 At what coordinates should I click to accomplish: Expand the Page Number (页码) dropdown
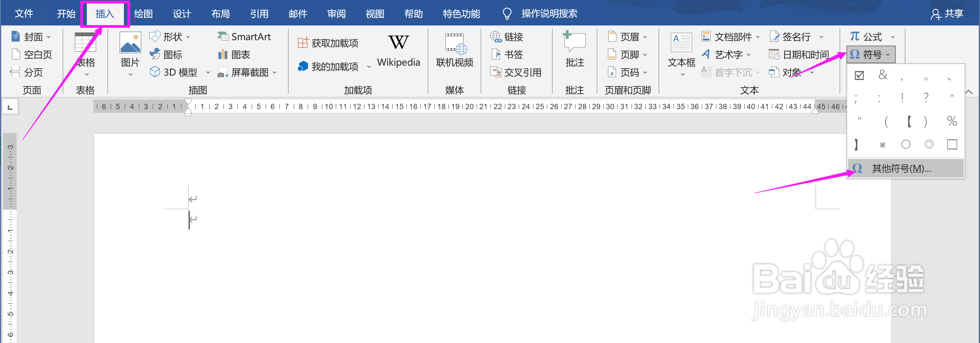[x=645, y=73]
